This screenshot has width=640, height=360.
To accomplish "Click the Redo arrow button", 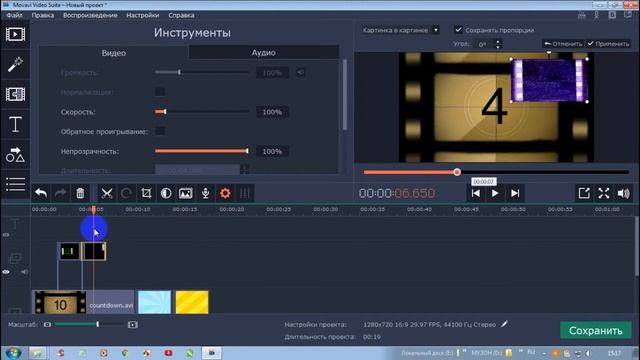I will (60, 193).
